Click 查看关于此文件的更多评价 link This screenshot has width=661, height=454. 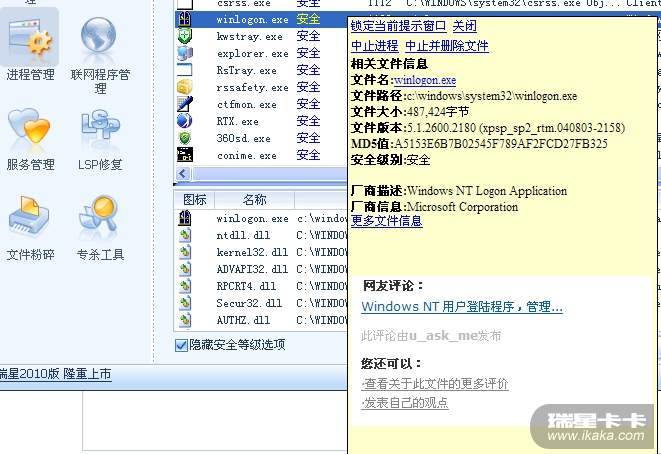[435, 384]
